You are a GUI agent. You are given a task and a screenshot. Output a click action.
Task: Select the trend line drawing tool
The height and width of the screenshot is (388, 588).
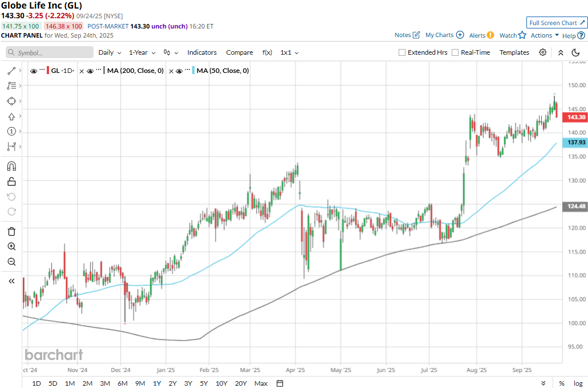11,71
